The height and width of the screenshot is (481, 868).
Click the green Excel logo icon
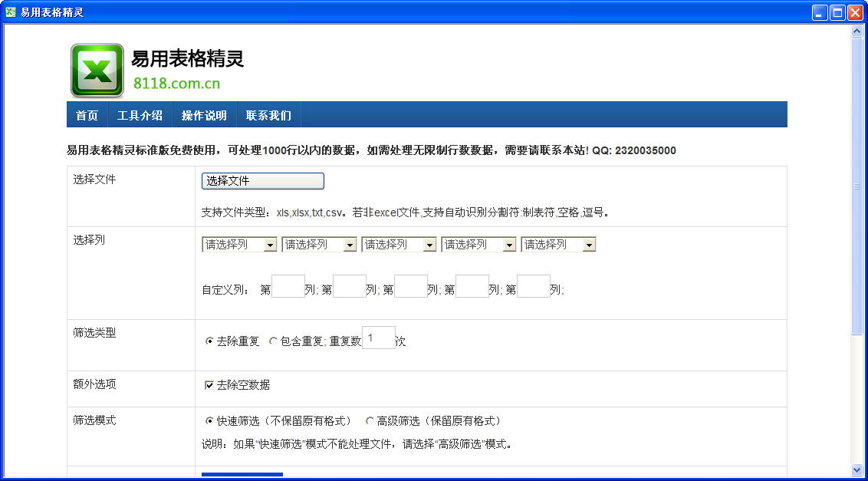point(97,71)
